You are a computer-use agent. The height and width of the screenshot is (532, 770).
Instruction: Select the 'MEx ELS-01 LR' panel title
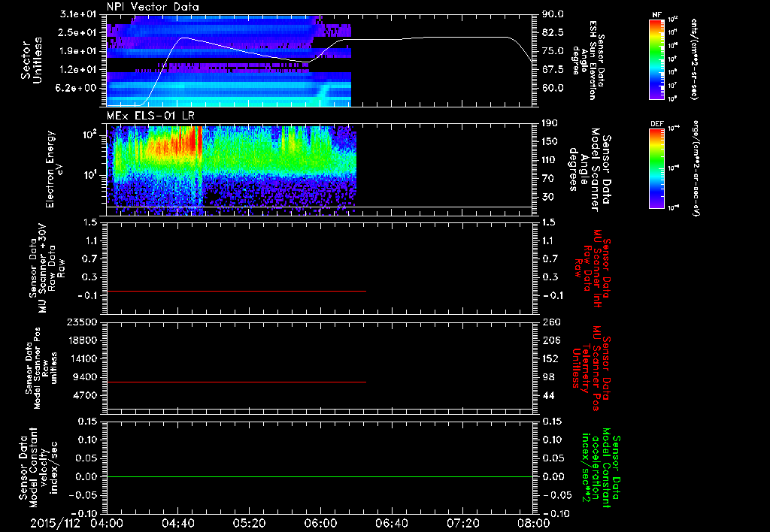click(x=150, y=116)
